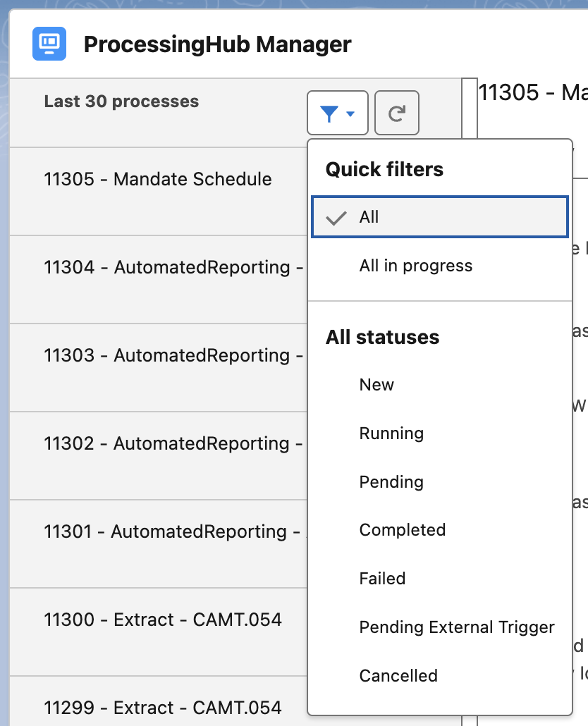Refresh the process list
588x726 pixels.
click(x=396, y=113)
